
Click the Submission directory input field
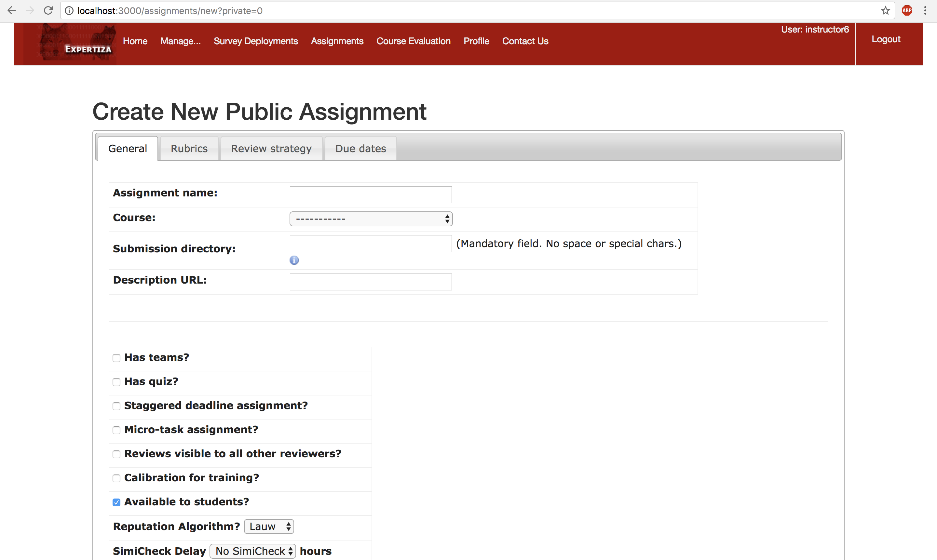371,243
